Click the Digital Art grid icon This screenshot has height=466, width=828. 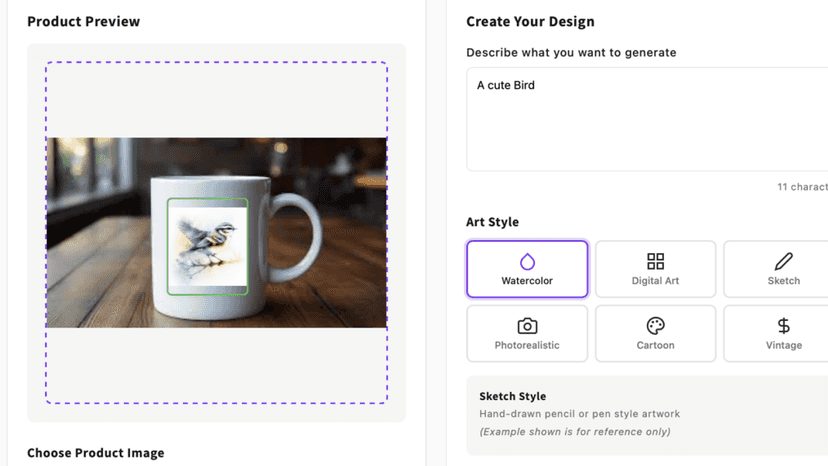point(655,262)
